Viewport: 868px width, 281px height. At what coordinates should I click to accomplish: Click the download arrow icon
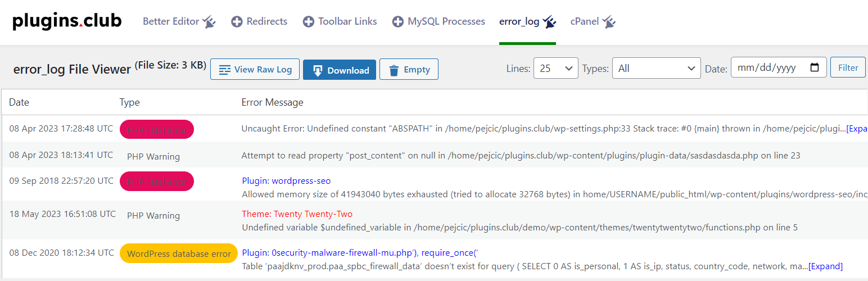click(x=318, y=70)
